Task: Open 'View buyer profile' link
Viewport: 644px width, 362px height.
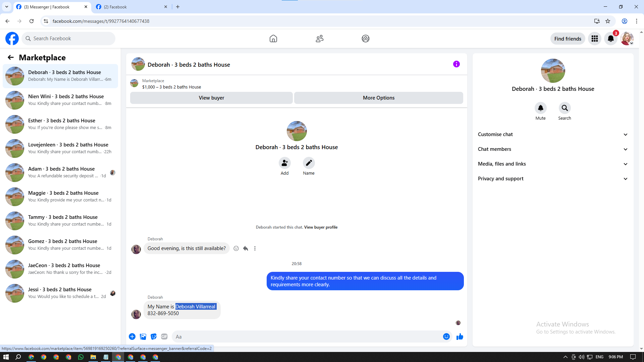Action: [x=321, y=227]
